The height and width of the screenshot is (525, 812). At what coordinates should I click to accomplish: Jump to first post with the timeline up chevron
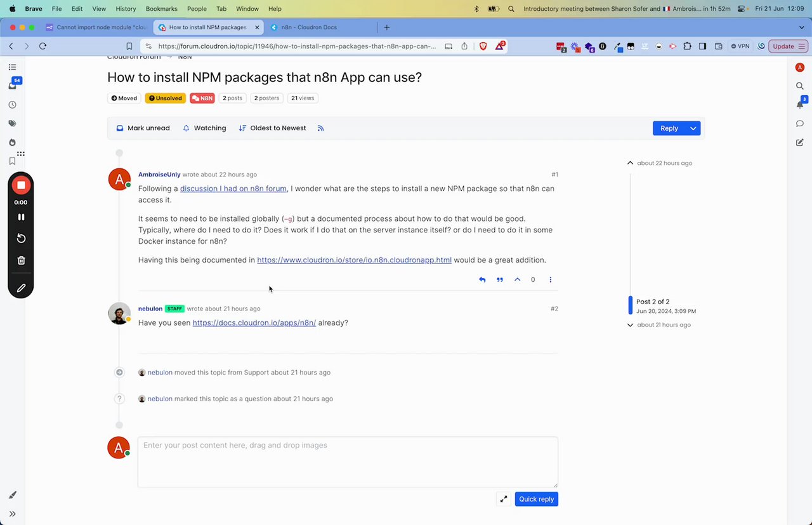click(x=630, y=163)
